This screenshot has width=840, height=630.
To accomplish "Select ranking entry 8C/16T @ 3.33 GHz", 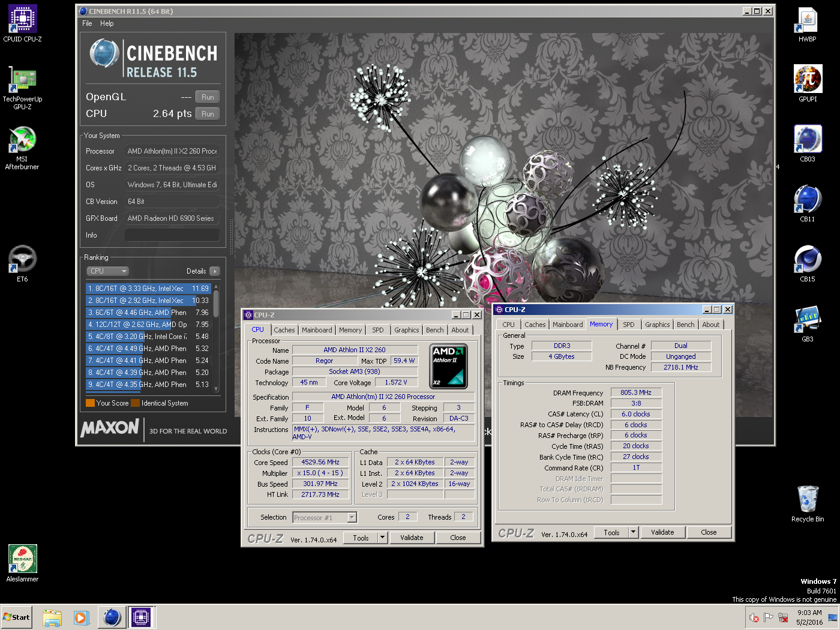I will 149,289.
